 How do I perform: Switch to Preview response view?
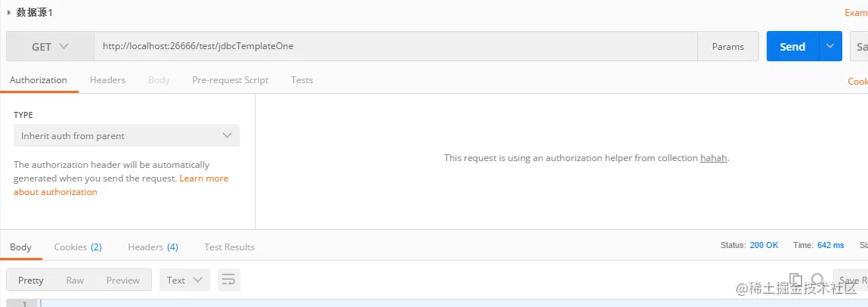point(122,280)
